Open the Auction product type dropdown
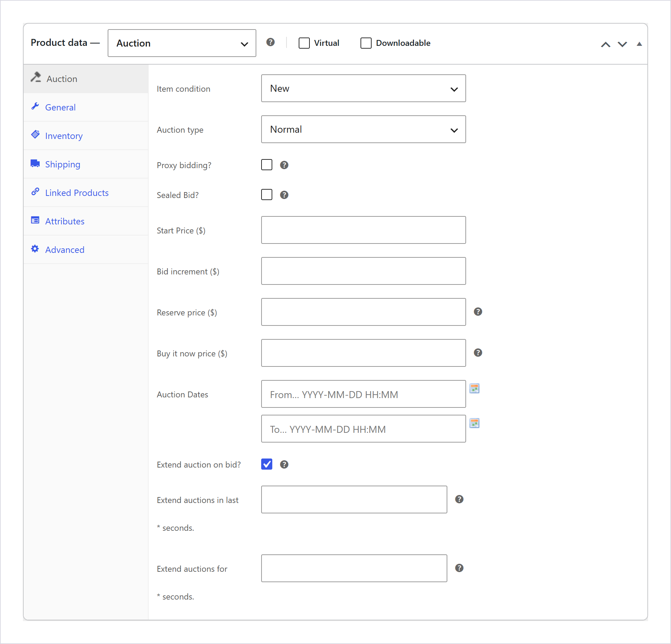Viewport: 671px width, 644px height. [182, 43]
